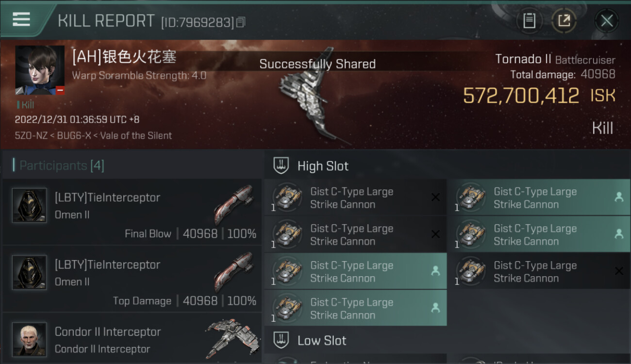Click the victim character portrait
631x364 pixels.
point(40,70)
